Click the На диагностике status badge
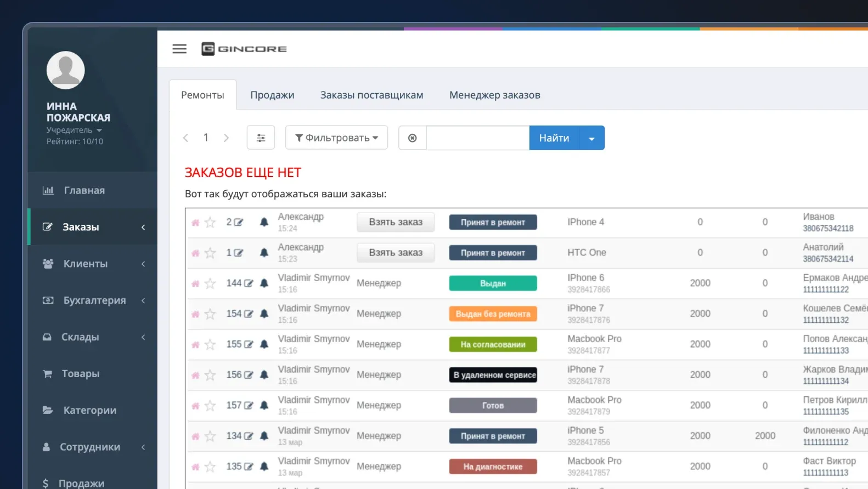This screenshot has width=868, height=489. [x=493, y=467]
